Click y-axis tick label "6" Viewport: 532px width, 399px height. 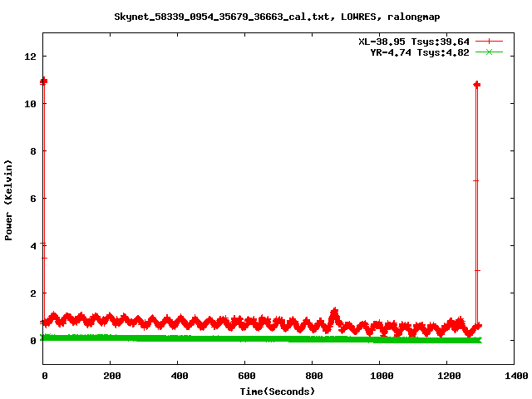(x=33, y=199)
